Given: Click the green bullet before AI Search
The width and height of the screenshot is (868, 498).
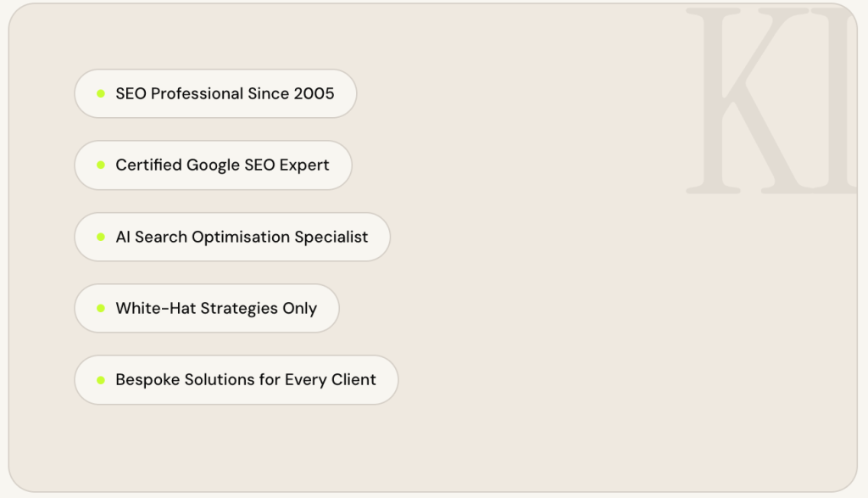Looking at the screenshot, I should point(101,237).
